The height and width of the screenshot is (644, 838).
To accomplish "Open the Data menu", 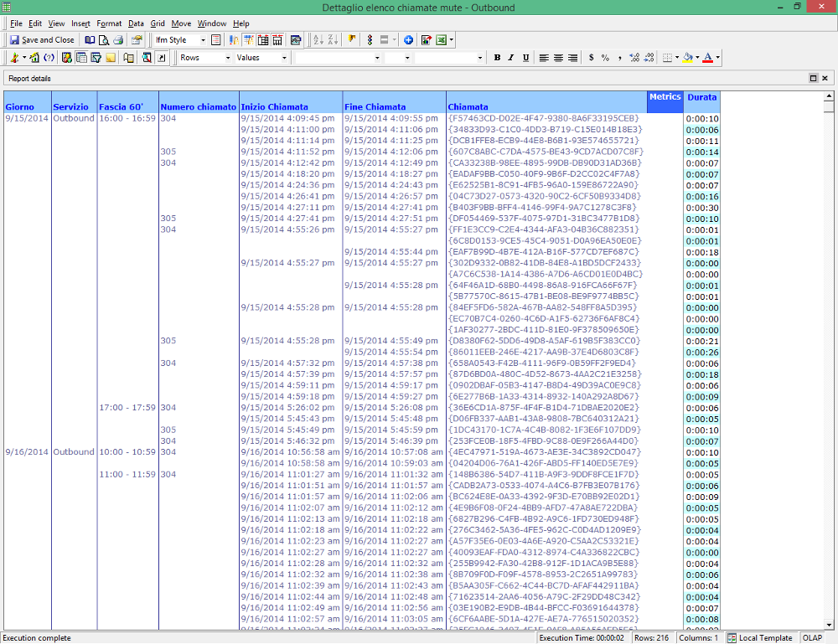I will pyautogui.click(x=136, y=23).
